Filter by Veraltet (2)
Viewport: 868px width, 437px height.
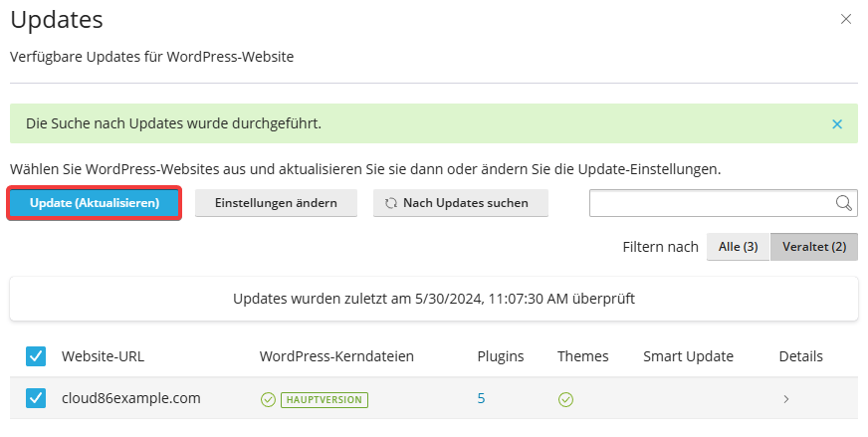coord(814,247)
